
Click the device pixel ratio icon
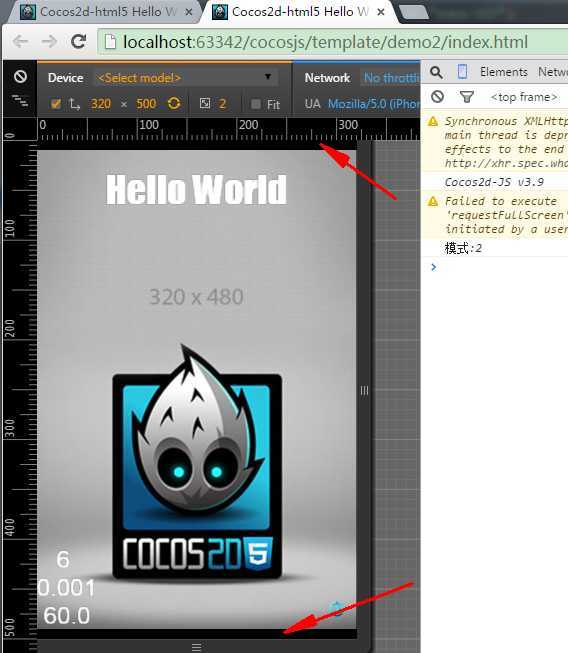tap(205, 103)
